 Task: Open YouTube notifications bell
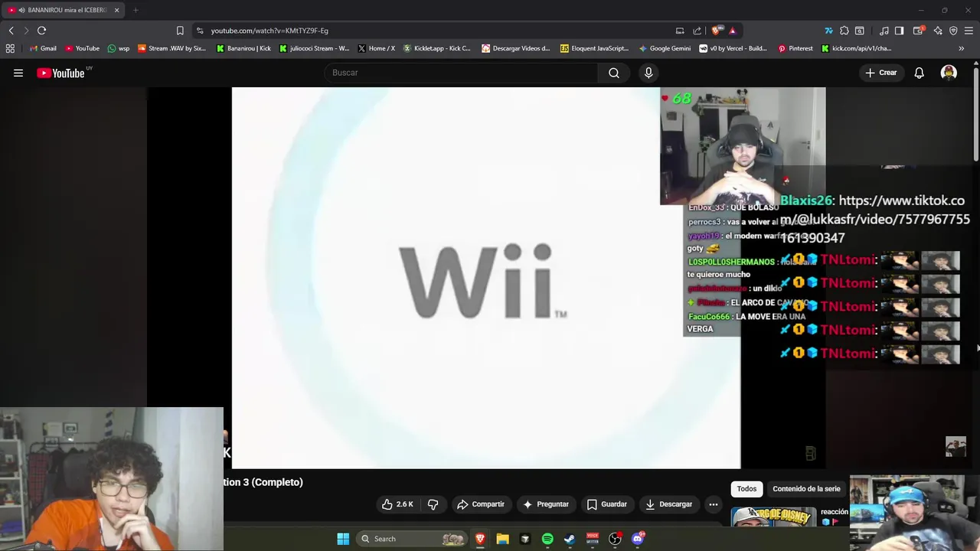click(x=919, y=73)
